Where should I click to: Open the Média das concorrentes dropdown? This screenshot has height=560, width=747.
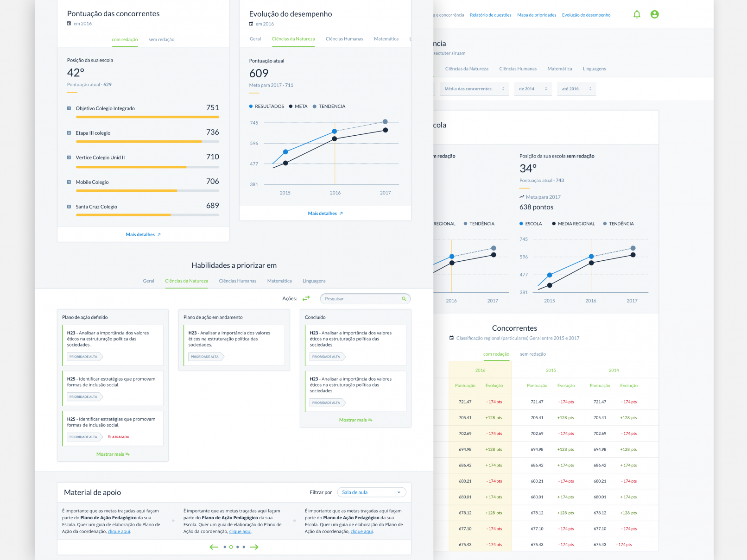474,89
